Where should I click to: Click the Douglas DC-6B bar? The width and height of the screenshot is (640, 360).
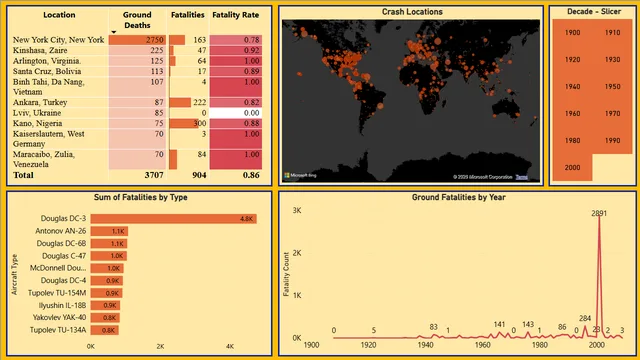tap(109, 244)
